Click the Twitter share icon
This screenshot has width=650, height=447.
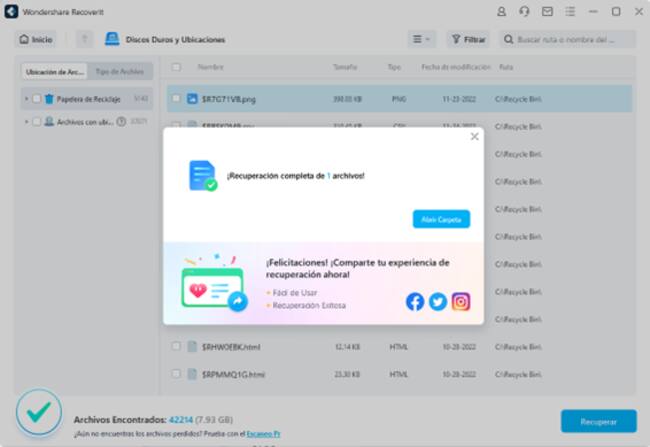[x=438, y=301]
